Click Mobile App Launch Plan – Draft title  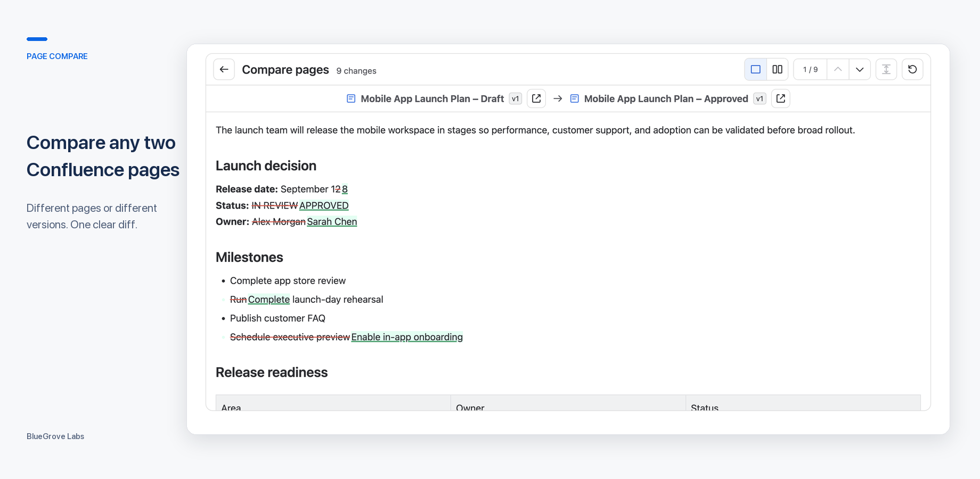432,98
